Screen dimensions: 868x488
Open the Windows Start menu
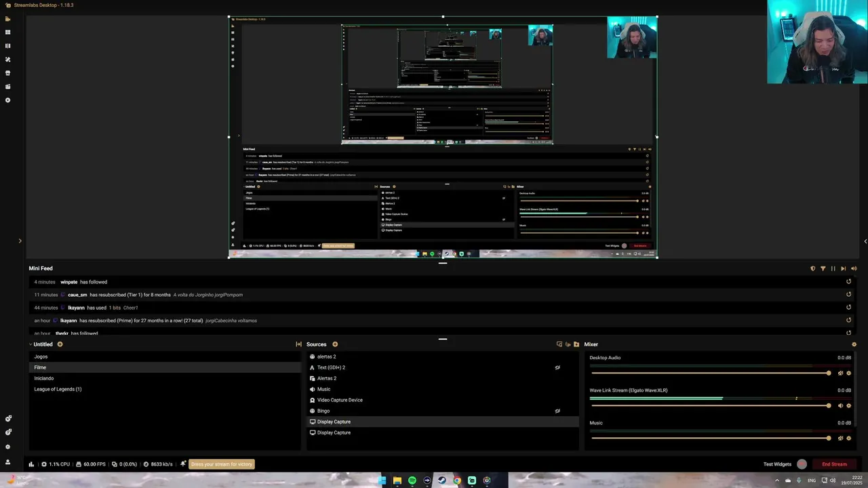382,481
